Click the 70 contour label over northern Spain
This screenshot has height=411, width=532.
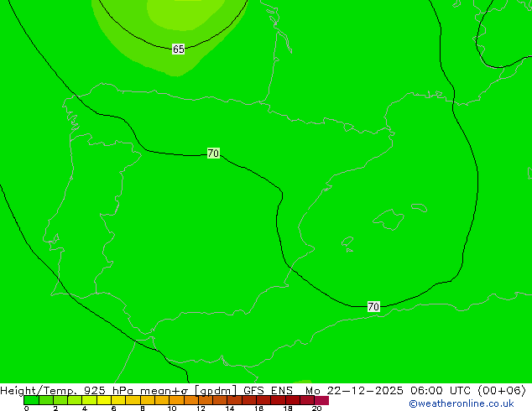tap(213, 153)
